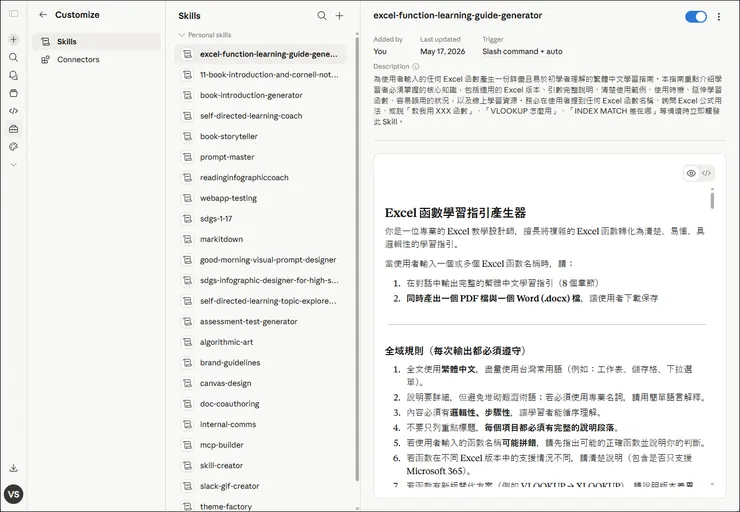Open mcp-builder skill
Image resolution: width=740 pixels, height=512 pixels.
coord(260,445)
